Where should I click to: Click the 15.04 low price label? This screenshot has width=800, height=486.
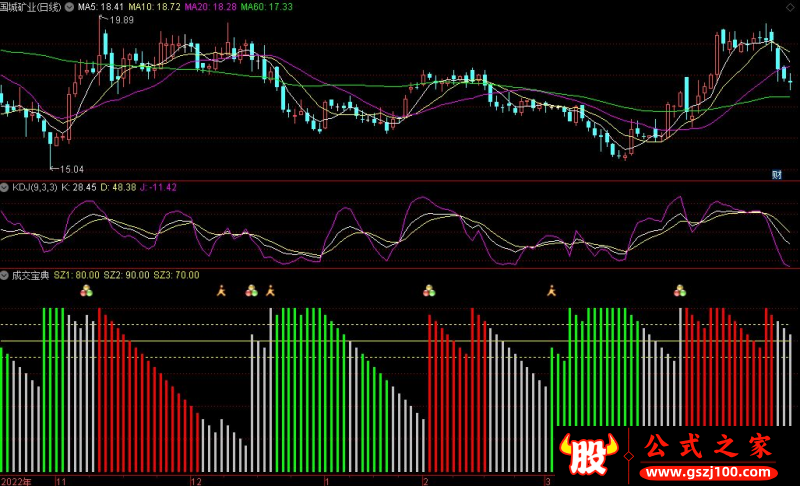pos(71,169)
